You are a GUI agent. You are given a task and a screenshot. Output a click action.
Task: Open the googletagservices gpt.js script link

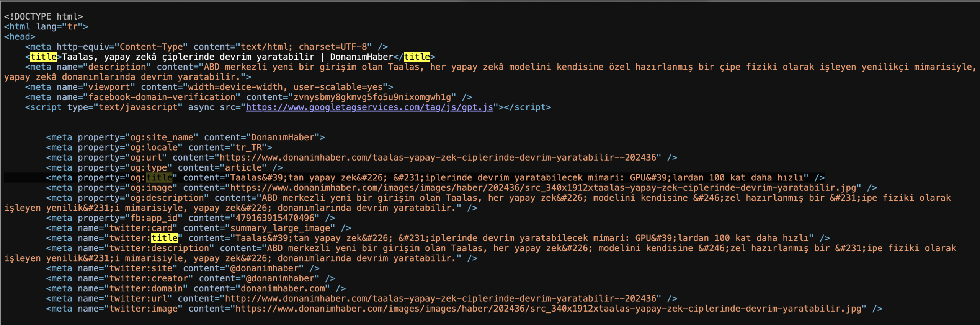pyautogui.click(x=369, y=107)
